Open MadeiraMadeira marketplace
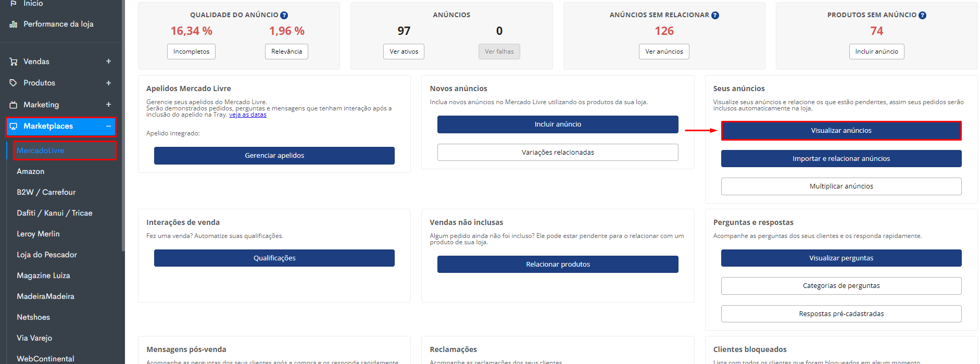This screenshot has width=980, height=364. [45, 296]
